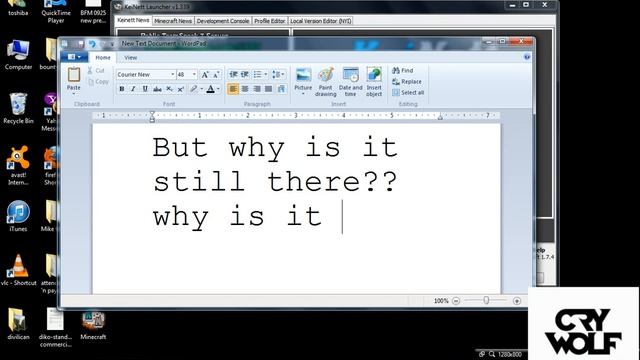Click the zoom slider handle
640x360 pixels.
tap(486, 300)
